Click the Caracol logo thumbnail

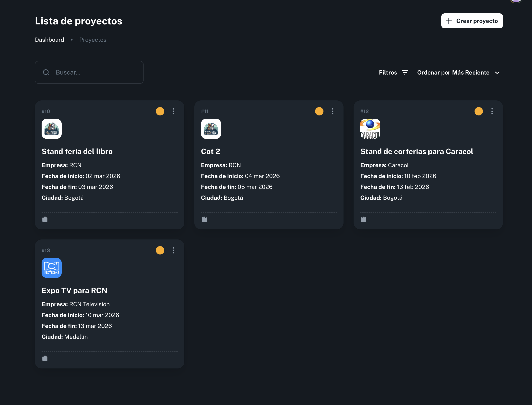[x=370, y=129]
